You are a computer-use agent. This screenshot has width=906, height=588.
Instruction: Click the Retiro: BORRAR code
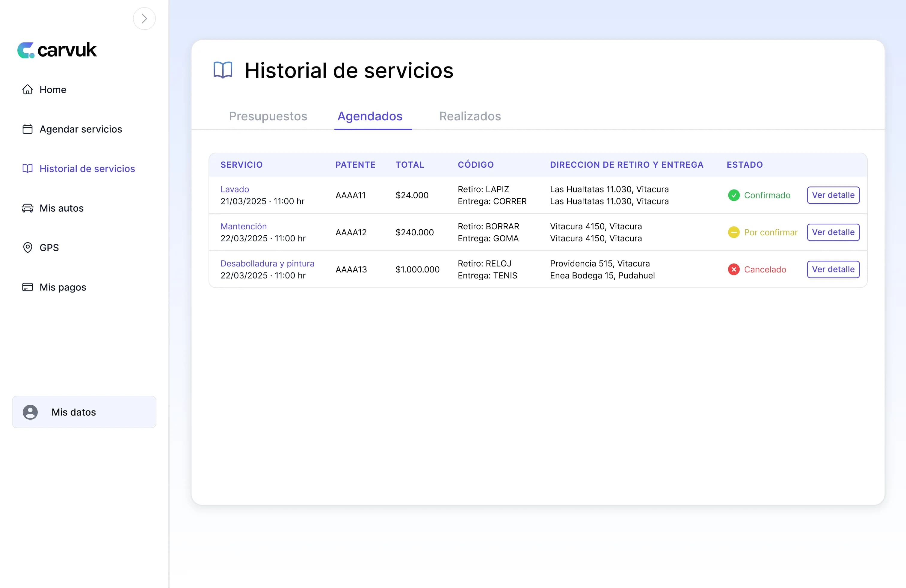tap(488, 226)
